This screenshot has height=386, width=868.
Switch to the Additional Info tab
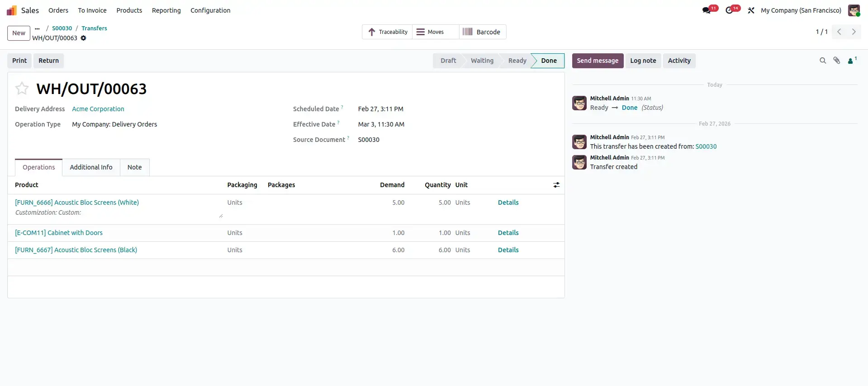pyautogui.click(x=91, y=167)
